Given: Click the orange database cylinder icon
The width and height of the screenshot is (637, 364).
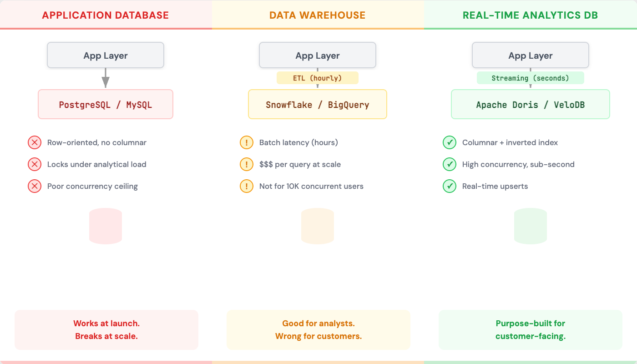Looking at the screenshot, I should click(318, 226).
